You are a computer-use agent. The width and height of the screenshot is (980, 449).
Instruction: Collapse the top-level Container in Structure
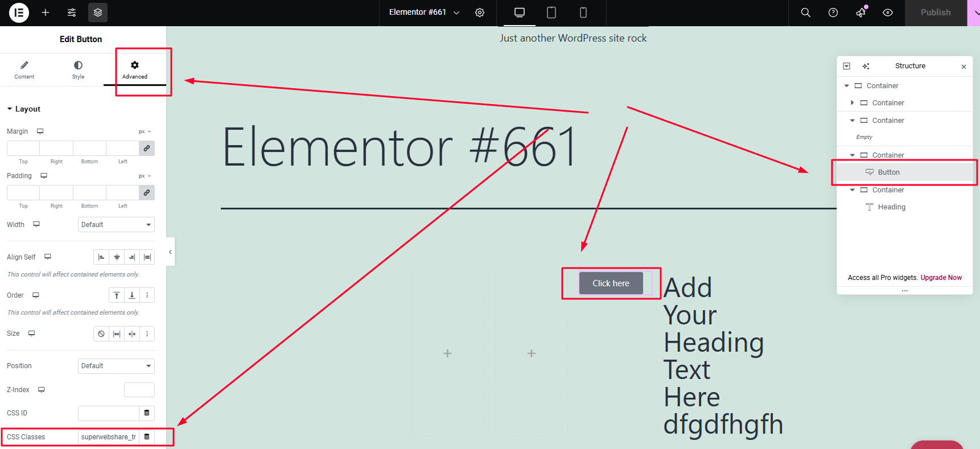(x=847, y=86)
